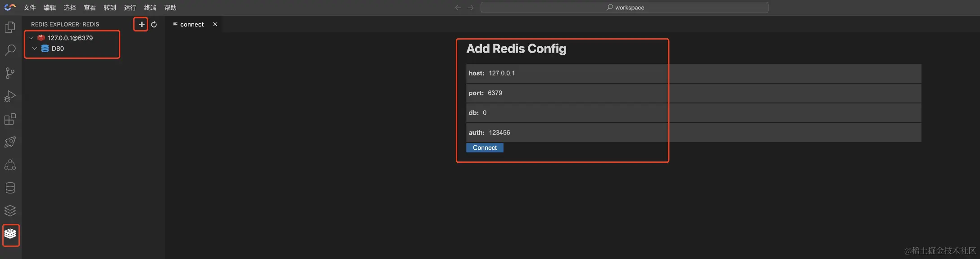Open the 编辑 menu

pos(50,8)
